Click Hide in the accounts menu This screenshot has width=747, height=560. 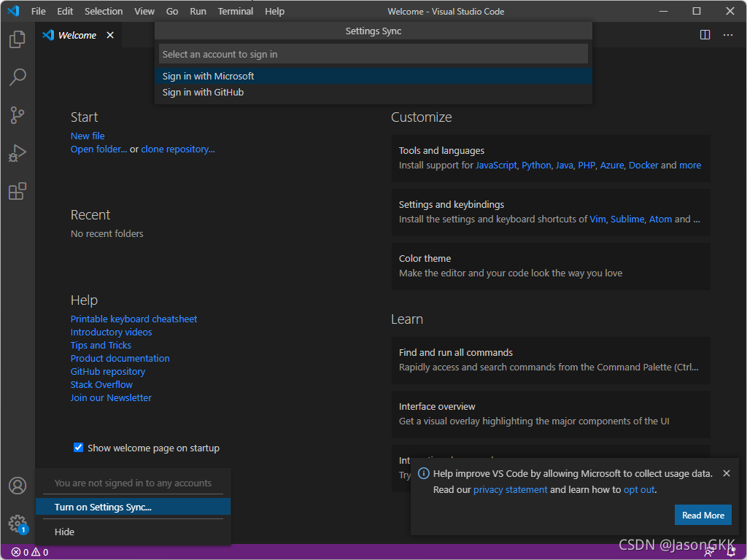(x=133, y=532)
